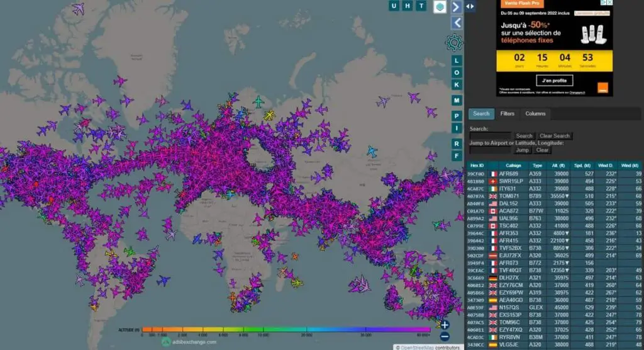
Task: Select the VLG5JE aircraft row
Action: [555, 345]
